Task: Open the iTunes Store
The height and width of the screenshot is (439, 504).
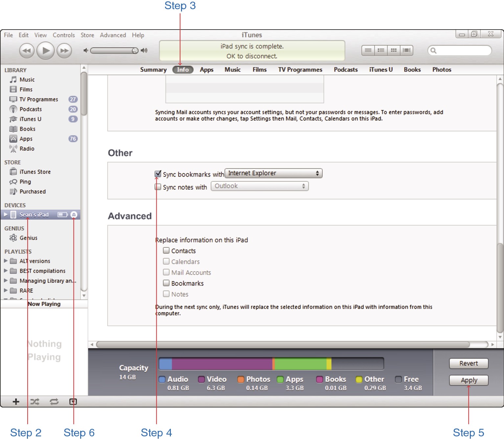Action: 35,172
